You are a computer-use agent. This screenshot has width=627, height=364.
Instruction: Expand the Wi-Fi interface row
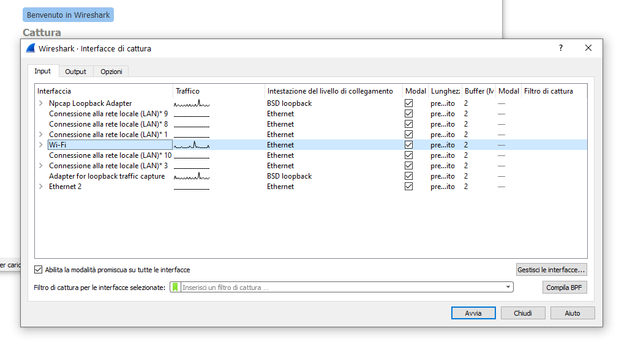41,144
